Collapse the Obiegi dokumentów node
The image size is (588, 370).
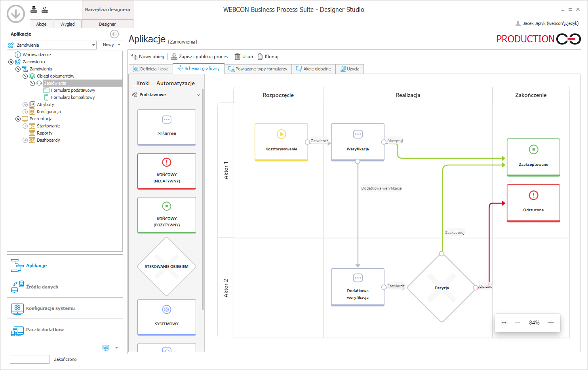[25, 76]
